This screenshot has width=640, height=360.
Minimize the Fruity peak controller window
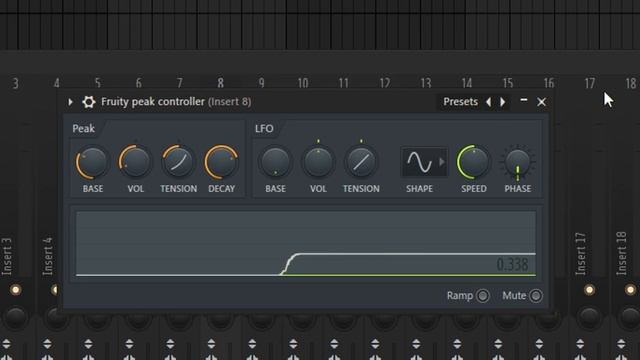[x=524, y=100]
